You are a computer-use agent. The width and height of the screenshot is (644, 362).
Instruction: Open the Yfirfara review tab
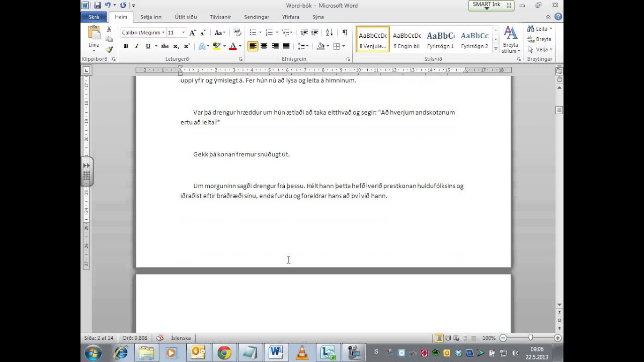(291, 17)
